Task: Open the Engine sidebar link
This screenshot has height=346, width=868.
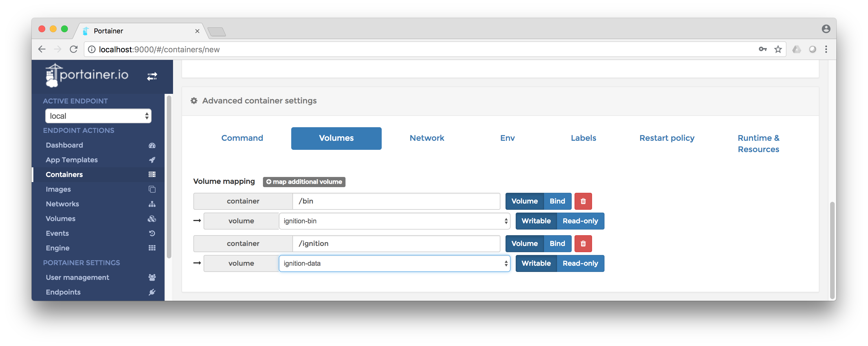Action: point(58,248)
